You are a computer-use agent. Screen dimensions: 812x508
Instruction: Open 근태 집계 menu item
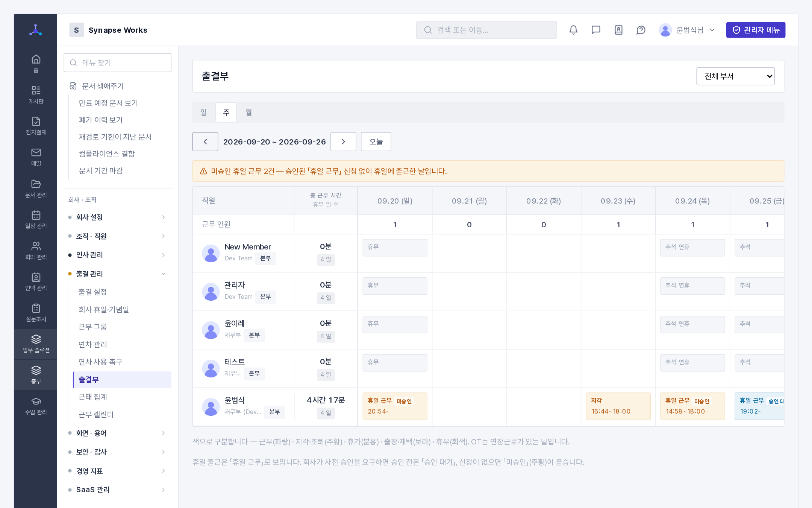click(x=122, y=397)
